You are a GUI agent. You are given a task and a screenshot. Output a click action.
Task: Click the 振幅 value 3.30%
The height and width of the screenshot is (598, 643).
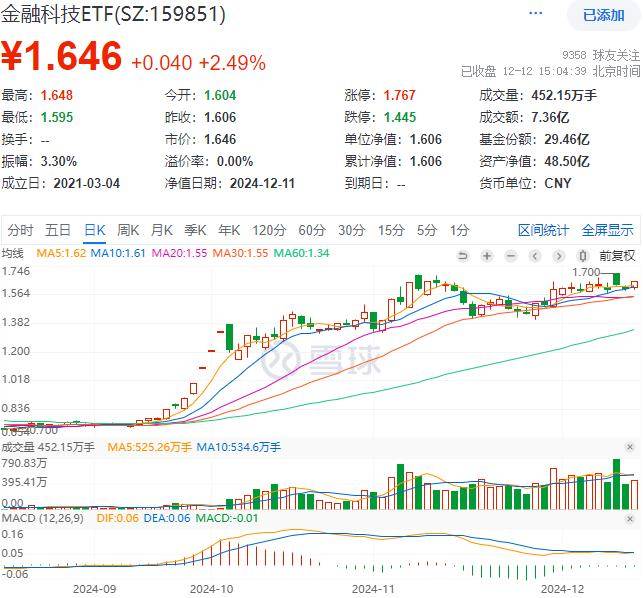point(59,161)
